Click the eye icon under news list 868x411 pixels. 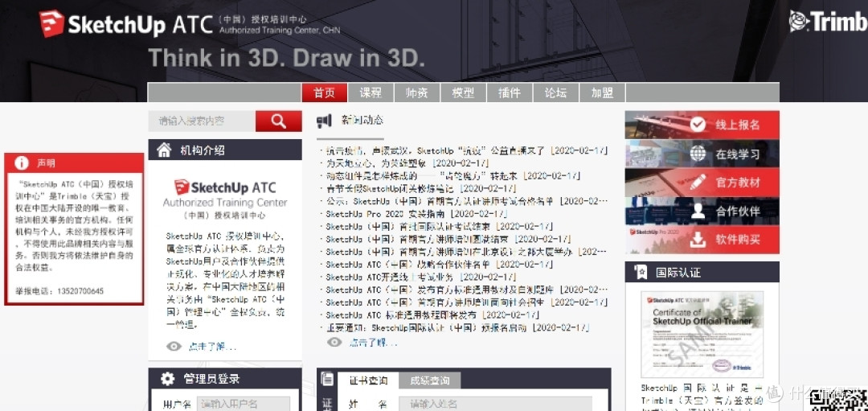(334, 343)
